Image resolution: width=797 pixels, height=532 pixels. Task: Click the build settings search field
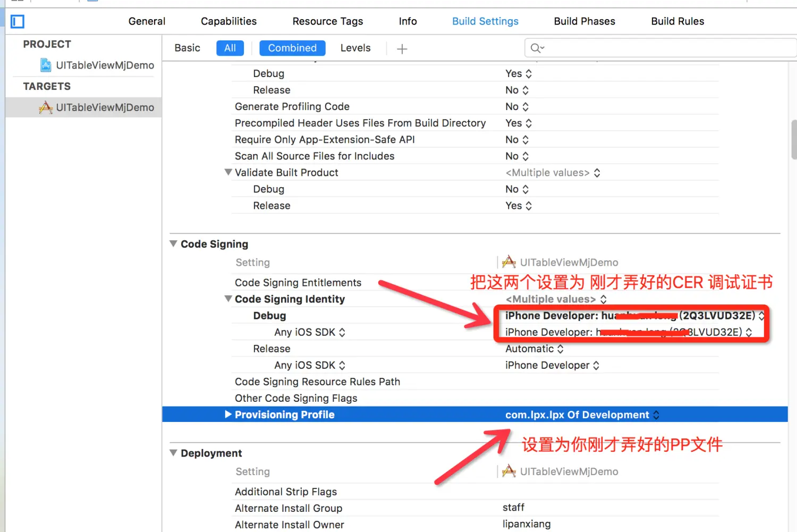point(660,48)
